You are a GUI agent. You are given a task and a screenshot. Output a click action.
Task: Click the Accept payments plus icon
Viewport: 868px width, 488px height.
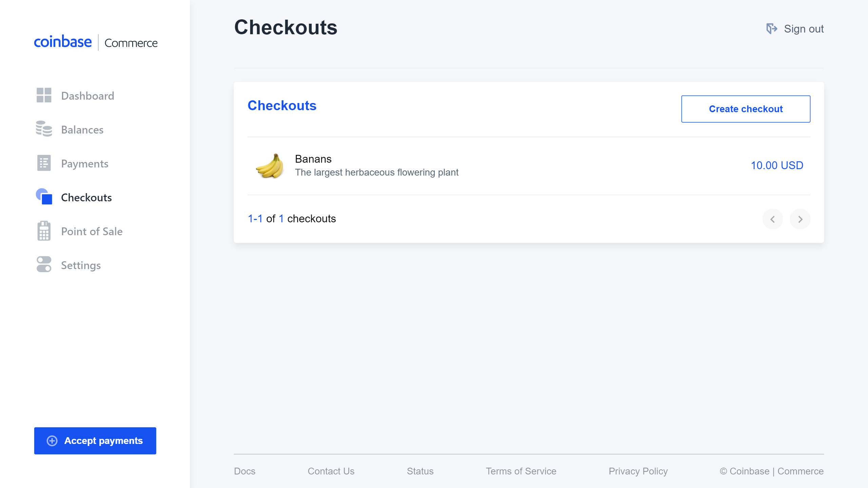pos(53,441)
